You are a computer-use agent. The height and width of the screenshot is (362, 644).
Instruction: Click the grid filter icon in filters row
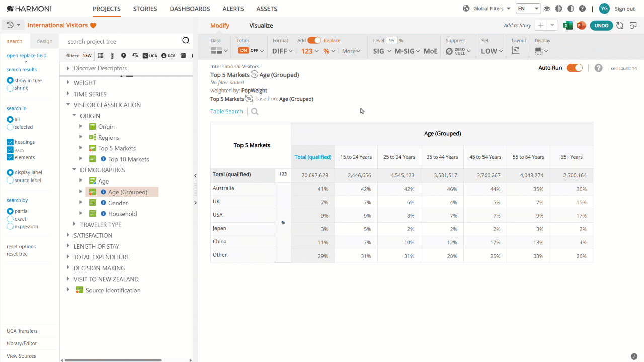pyautogui.click(x=101, y=56)
